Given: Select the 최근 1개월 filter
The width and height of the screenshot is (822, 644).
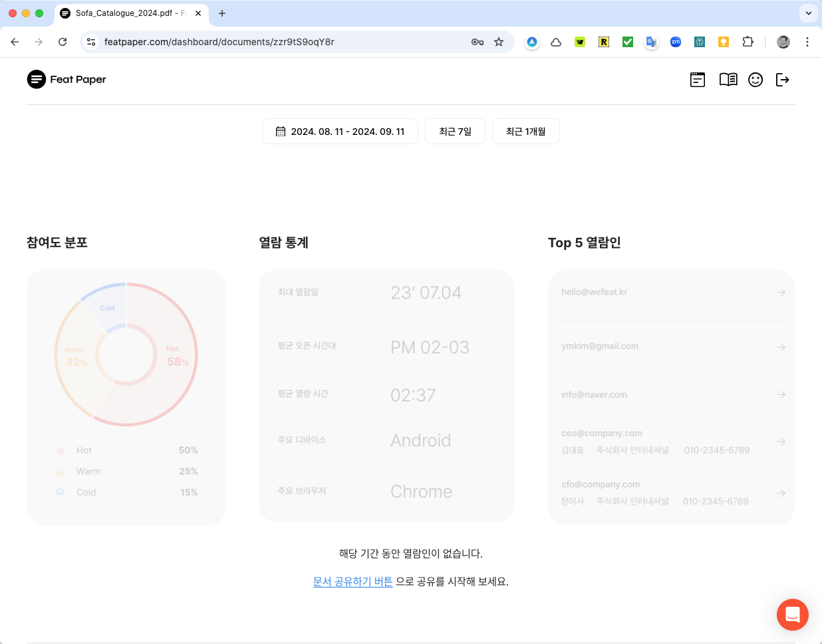Looking at the screenshot, I should coord(525,131).
